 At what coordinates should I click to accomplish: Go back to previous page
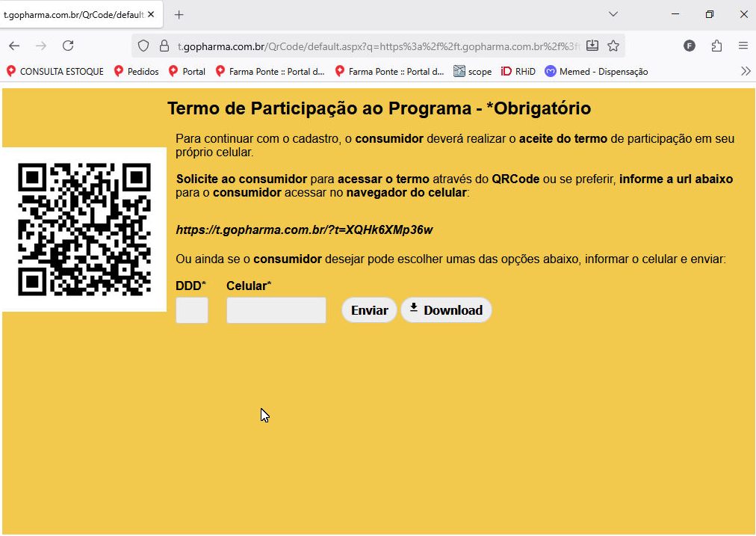coord(14,46)
